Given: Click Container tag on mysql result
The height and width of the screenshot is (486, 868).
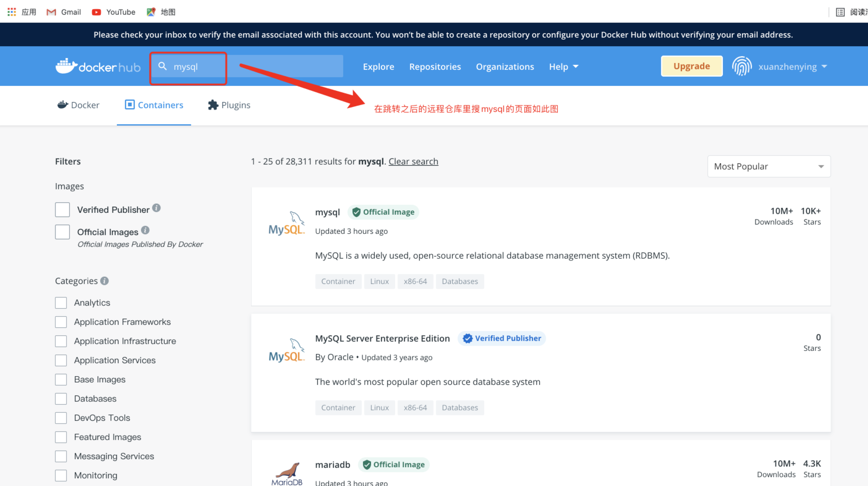Looking at the screenshot, I should 338,281.
